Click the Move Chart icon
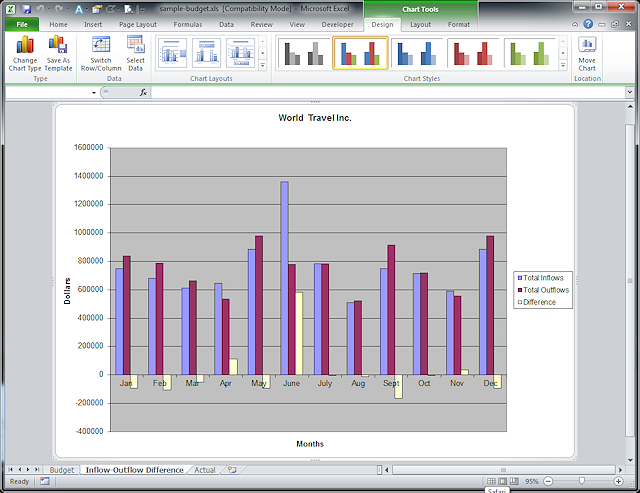640x493 pixels. point(587,53)
